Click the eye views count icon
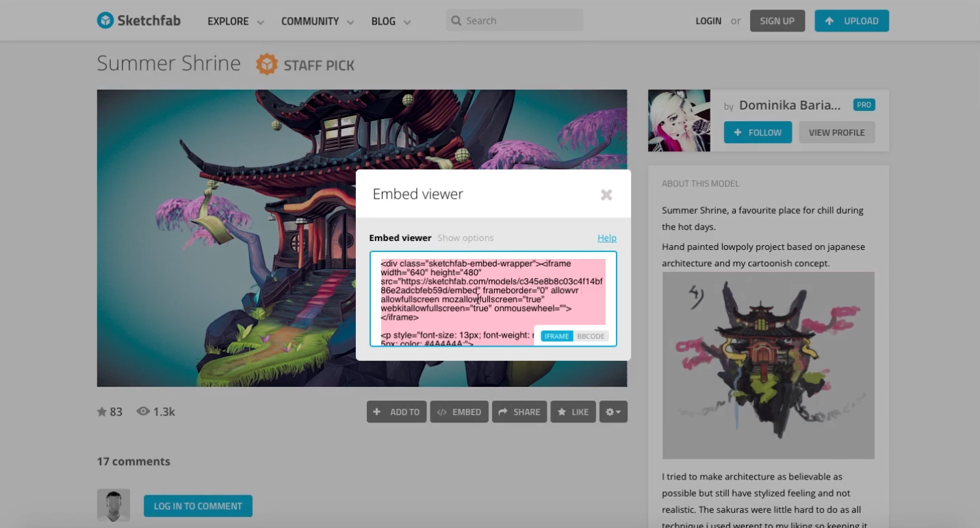Image resolution: width=980 pixels, height=528 pixels. click(x=143, y=412)
